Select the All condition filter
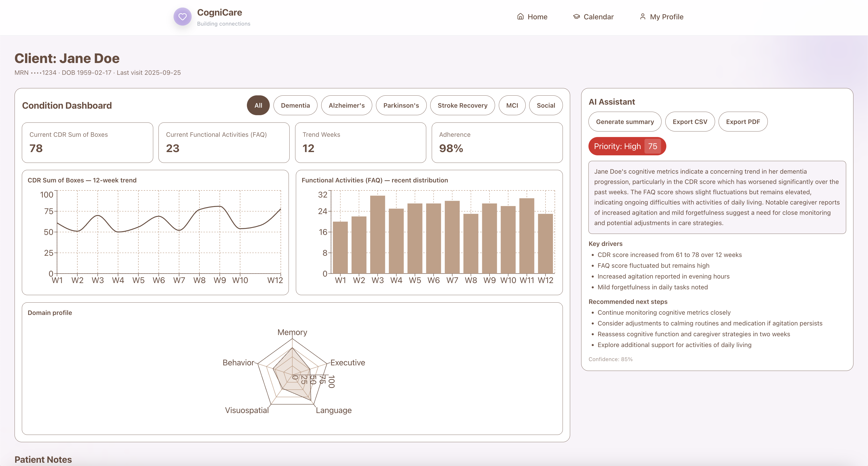 (258, 105)
